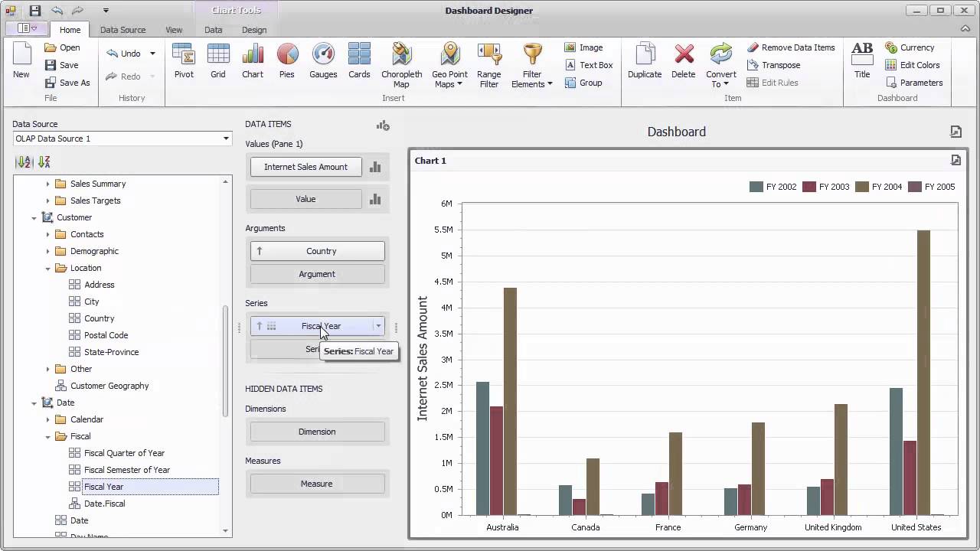The height and width of the screenshot is (551, 980).
Task: Insert an Image item
Action: tap(583, 47)
